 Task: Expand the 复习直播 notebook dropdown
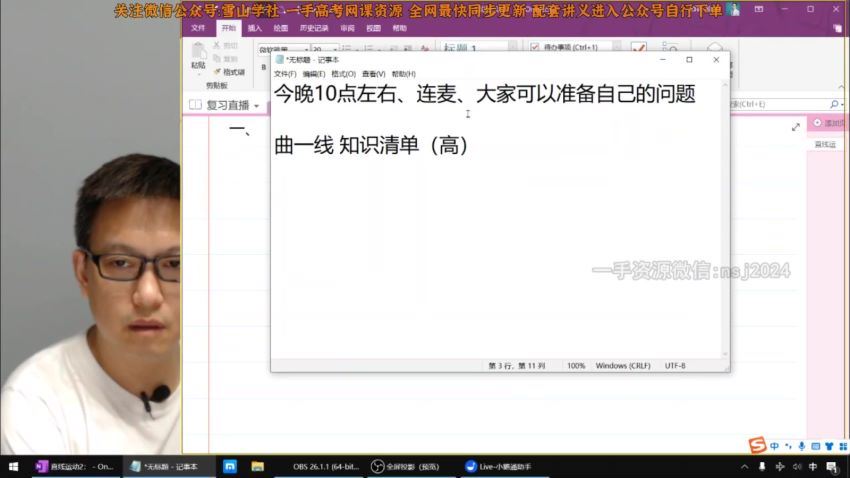(x=256, y=106)
